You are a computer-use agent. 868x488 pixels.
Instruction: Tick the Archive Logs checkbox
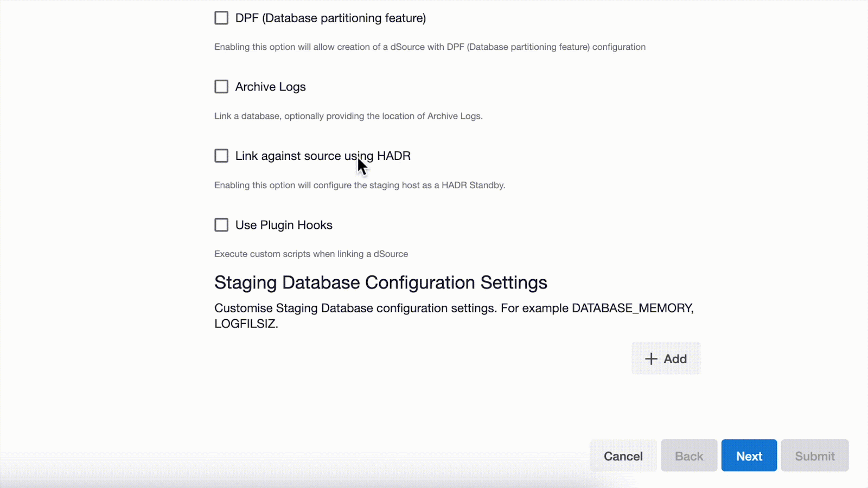coord(221,87)
